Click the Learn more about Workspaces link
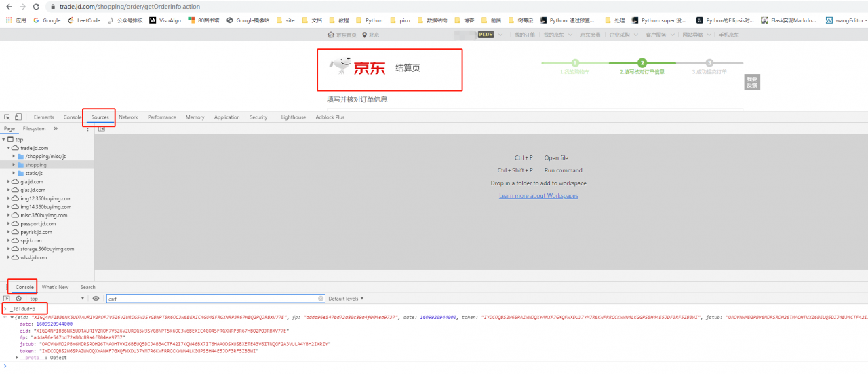The height and width of the screenshot is (374, 868). point(538,195)
